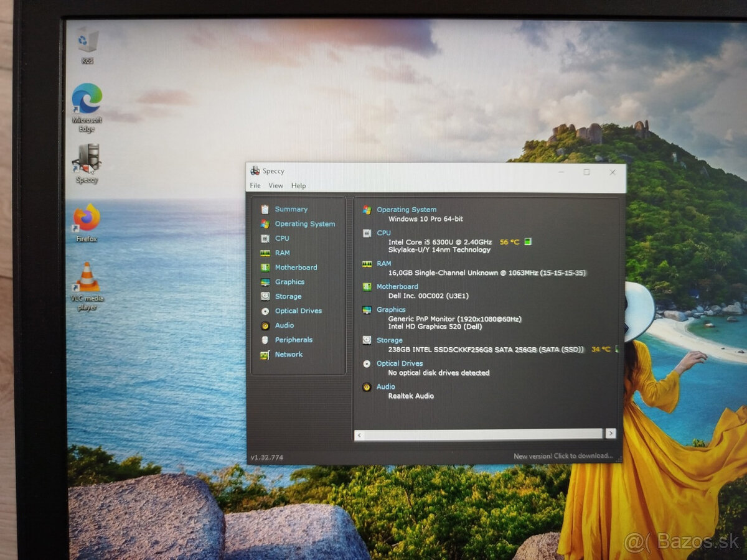This screenshot has width=747, height=560.
Task: Click the Operating System heading link
Action: click(406, 210)
